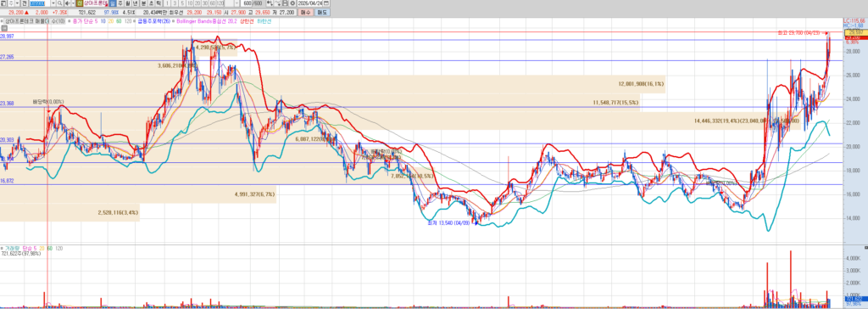Select the minute (분) chart period button
The image size is (868, 309).
[143, 3]
